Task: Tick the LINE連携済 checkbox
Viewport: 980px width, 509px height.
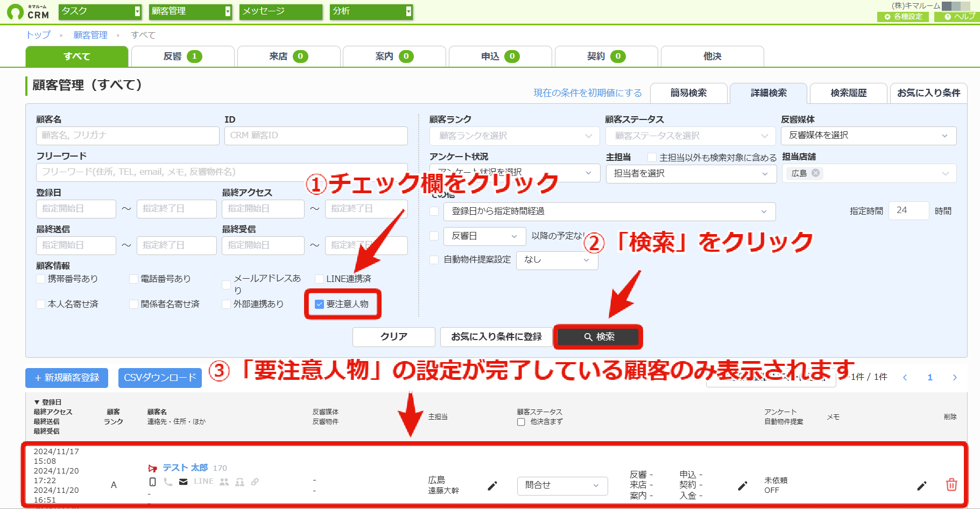Action: 319,279
